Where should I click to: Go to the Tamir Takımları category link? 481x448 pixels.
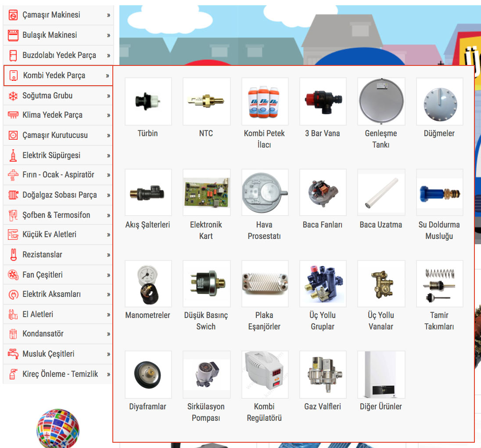439,321
